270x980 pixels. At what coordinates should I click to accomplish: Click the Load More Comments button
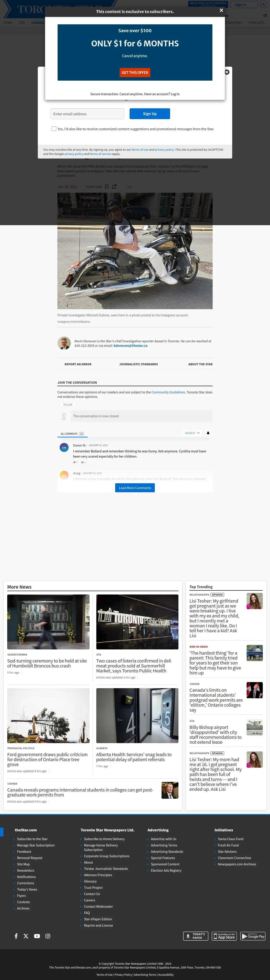(135, 488)
